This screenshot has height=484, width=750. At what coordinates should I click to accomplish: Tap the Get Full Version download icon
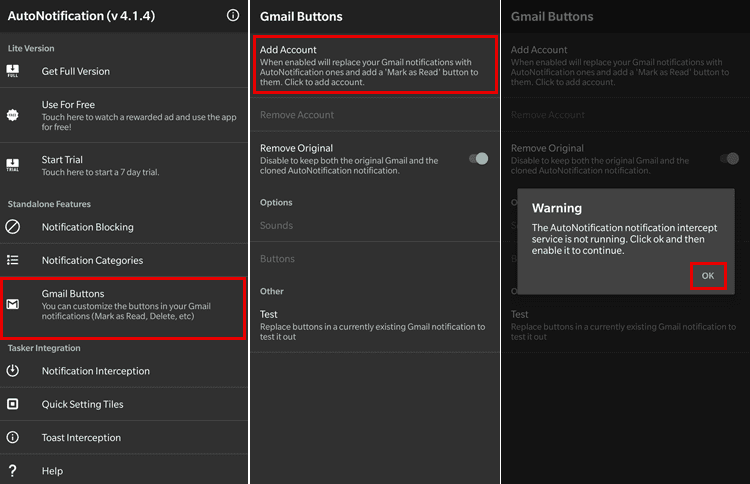tap(13, 71)
